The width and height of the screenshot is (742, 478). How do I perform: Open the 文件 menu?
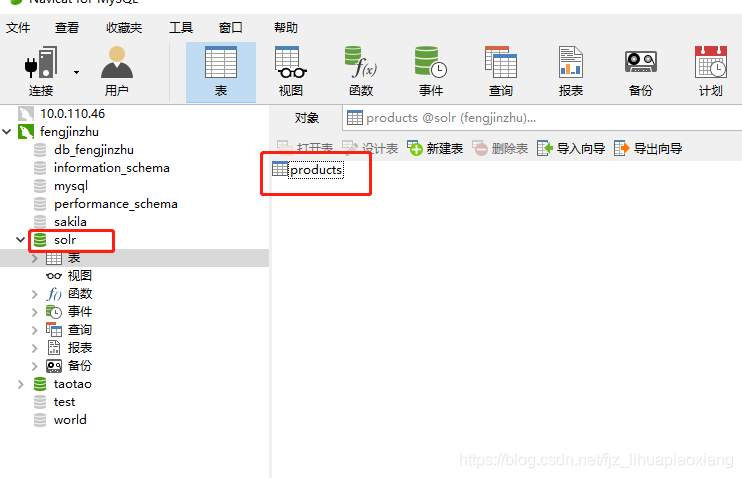(18, 27)
